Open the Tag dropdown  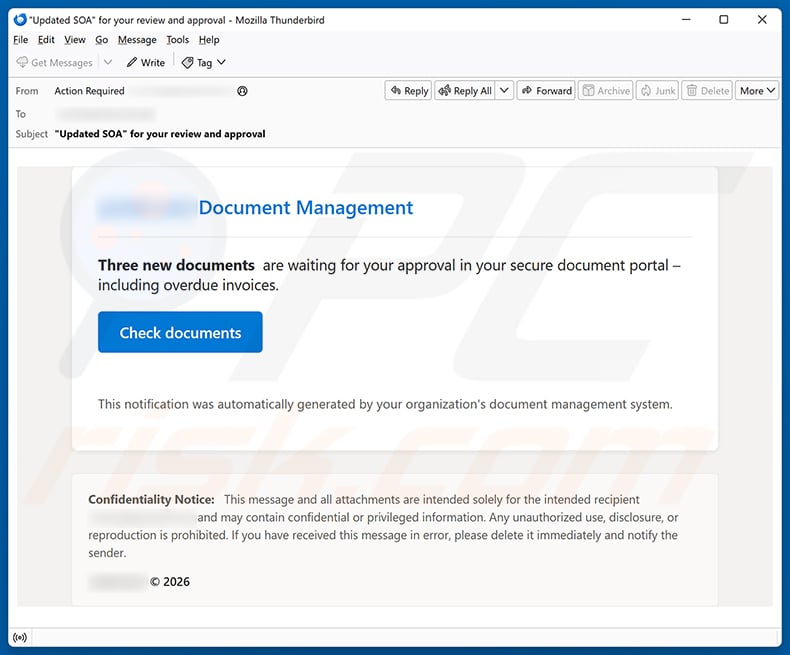(204, 62)
